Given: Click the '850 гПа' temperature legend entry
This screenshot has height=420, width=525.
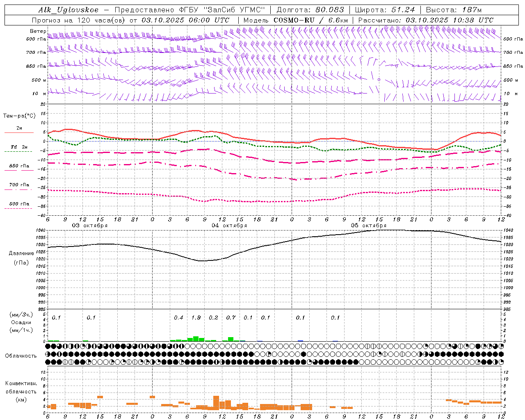Looking at the screenshot, I should point(19,166).
